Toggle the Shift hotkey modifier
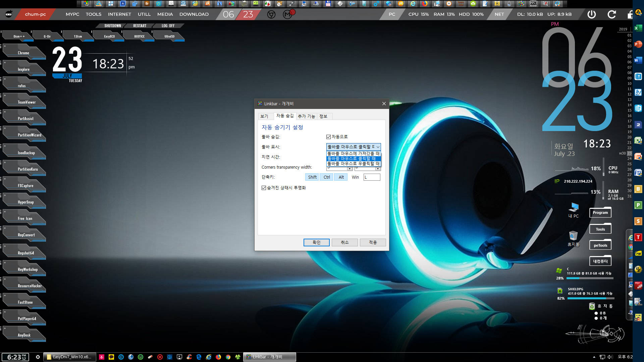This screenshot has height=362, width=644. point(312,177)
